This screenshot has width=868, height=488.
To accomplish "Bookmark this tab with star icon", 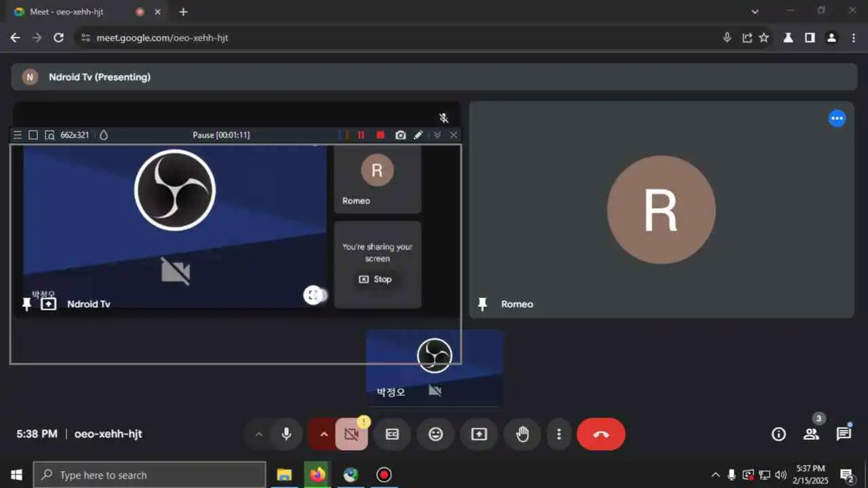I will pyautogui.click(x=764, y=38).
